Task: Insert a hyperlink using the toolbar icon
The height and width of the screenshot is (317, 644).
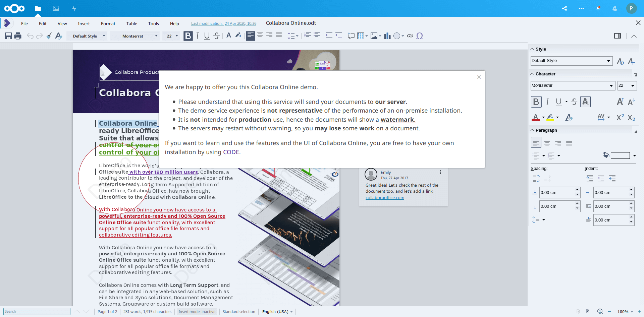Action: tap(410, 36)
